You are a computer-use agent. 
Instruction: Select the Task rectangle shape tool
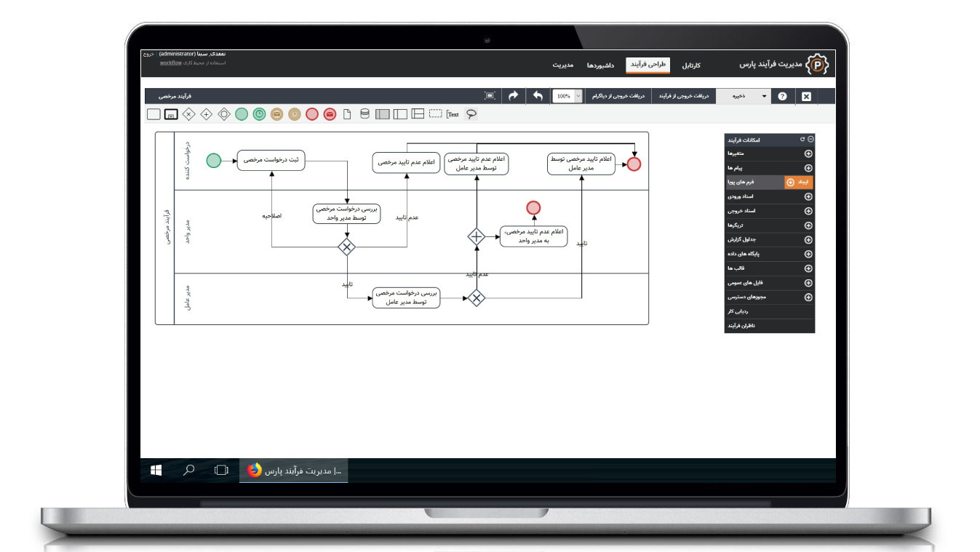tap(154, 114)
